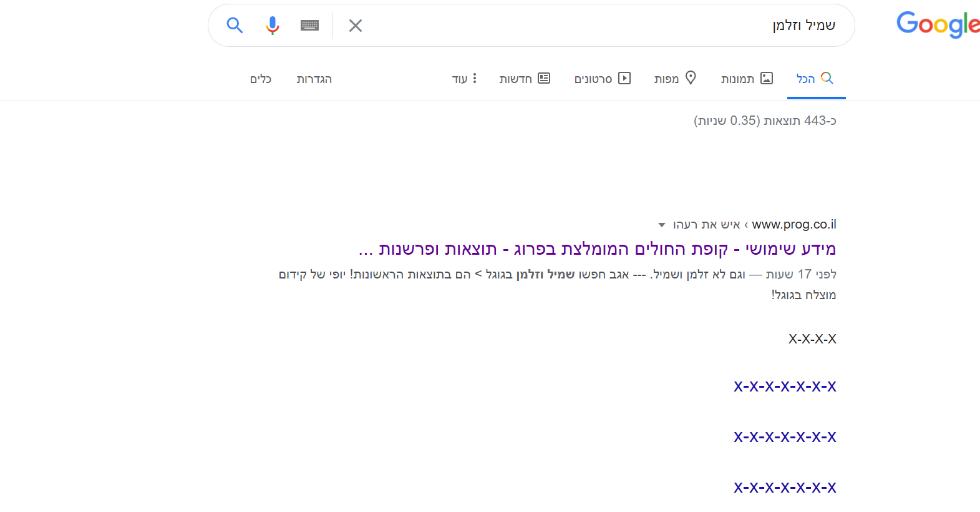Viewport: 980px width, 512px height.
Task: Start voice search with microphone icon
Action: [272, 26]
